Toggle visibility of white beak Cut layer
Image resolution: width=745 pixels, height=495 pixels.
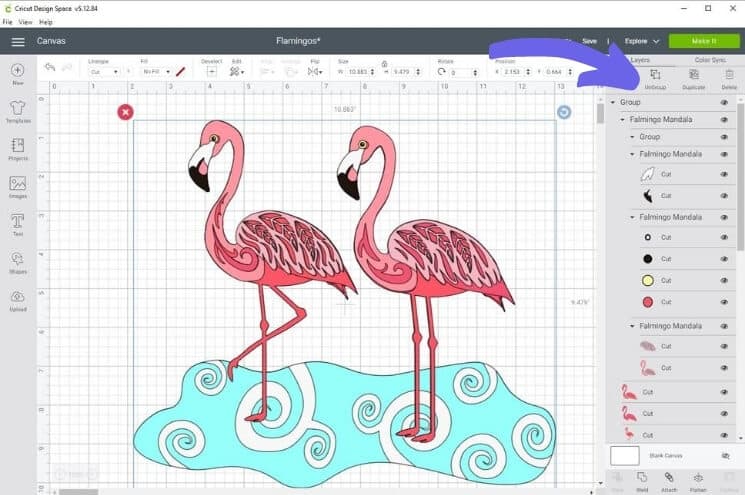click(724, 174)
